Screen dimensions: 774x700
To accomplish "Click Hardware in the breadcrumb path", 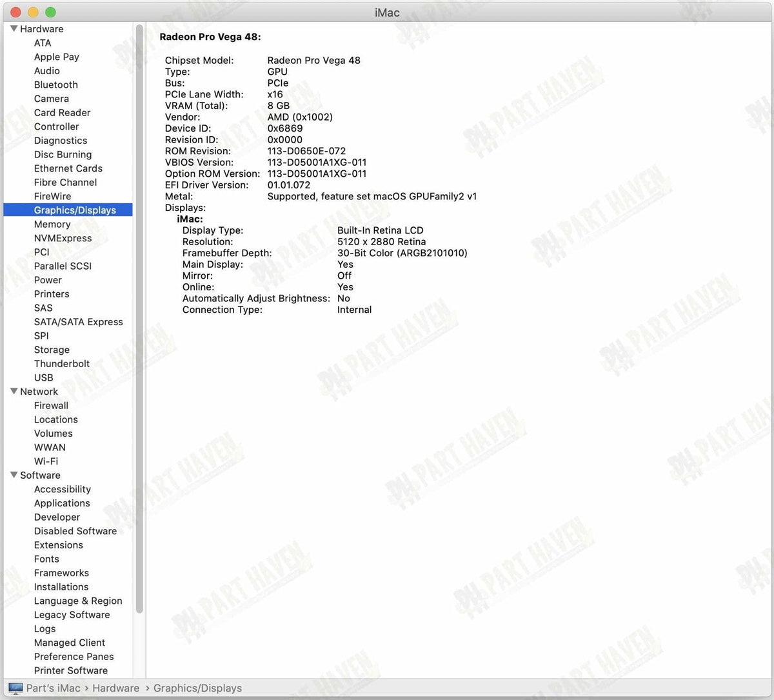I will (x=116, y=688).
